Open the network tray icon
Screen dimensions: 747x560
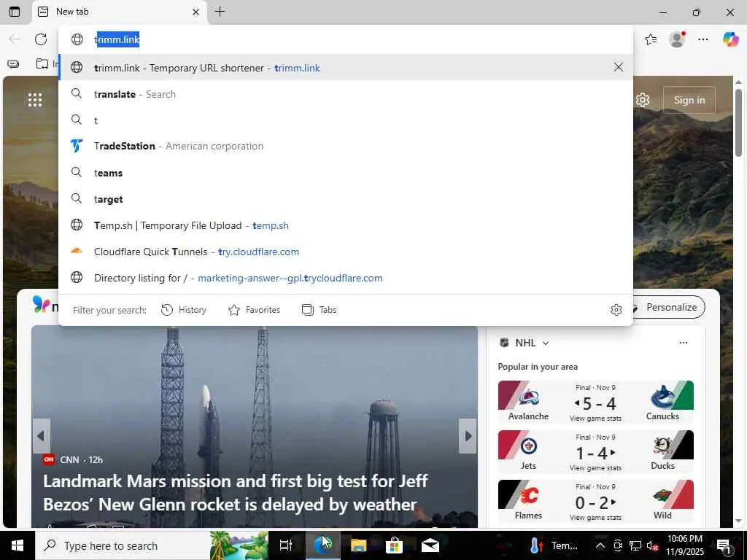[635, 545]
